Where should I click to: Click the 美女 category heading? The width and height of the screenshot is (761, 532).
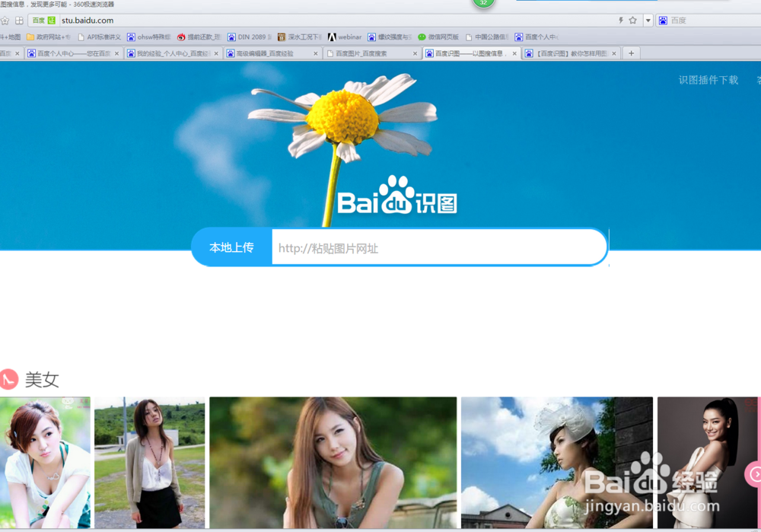pos(42,380)
